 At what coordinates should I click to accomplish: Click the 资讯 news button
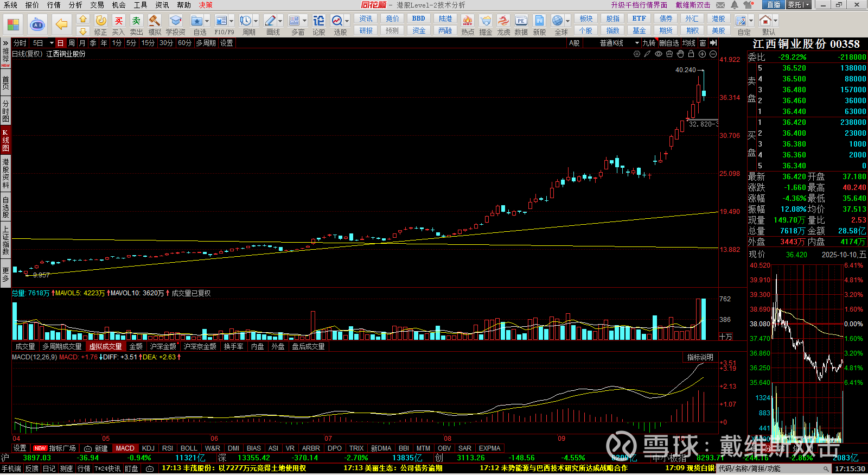[366, 18]
